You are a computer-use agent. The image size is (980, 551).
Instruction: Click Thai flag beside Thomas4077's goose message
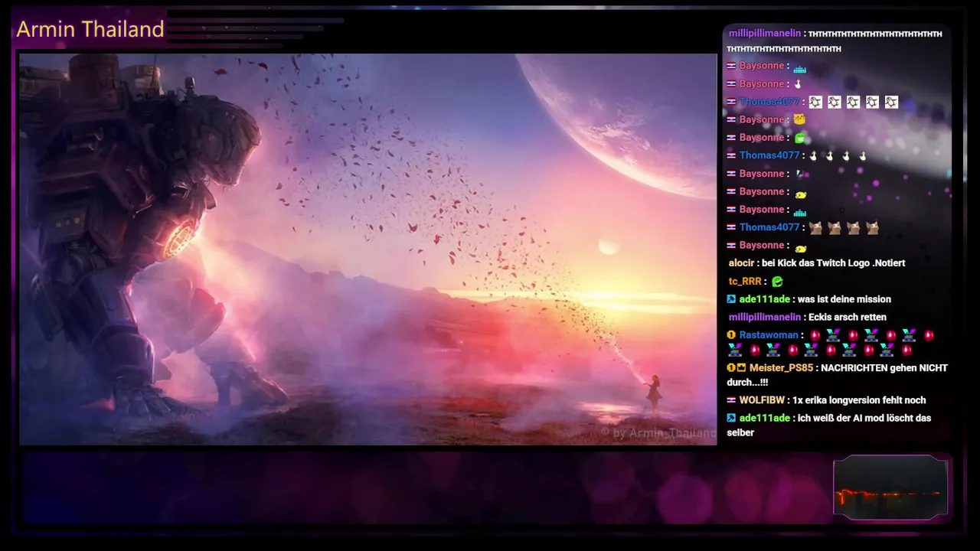coord(731,156)
